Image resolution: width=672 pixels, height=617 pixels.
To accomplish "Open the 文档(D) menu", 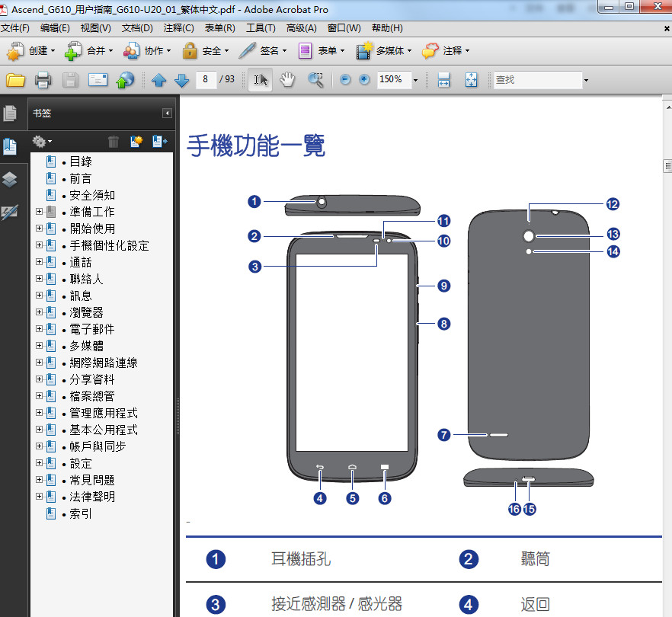I will 137,28.
